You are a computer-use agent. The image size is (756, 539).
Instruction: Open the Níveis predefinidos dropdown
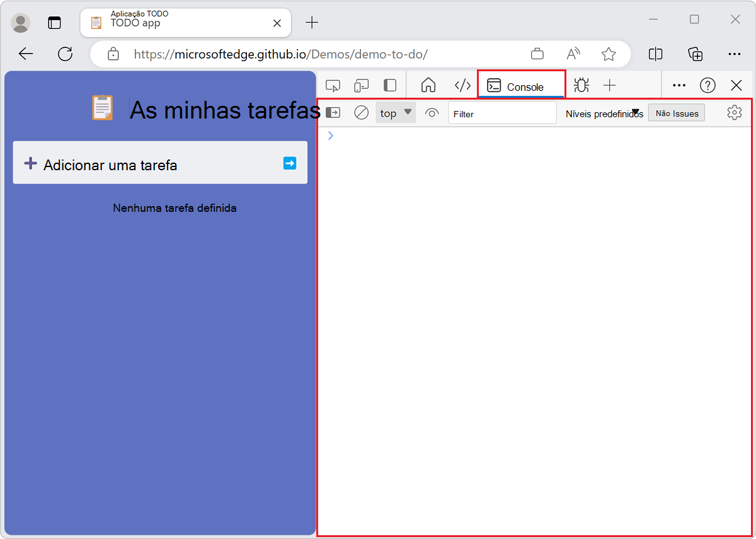click(603, 113)
